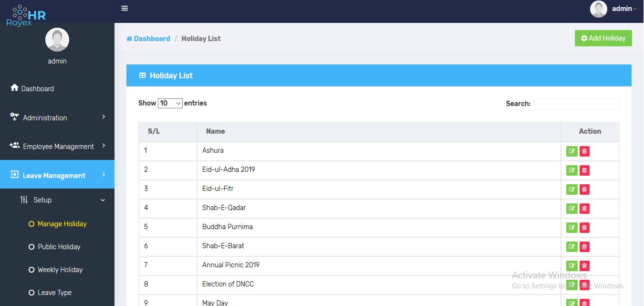Viewport: 644px width, 306px height.
Task: Click edit icon for Annual Picnic 2019
Action: (x=571, y=266)
